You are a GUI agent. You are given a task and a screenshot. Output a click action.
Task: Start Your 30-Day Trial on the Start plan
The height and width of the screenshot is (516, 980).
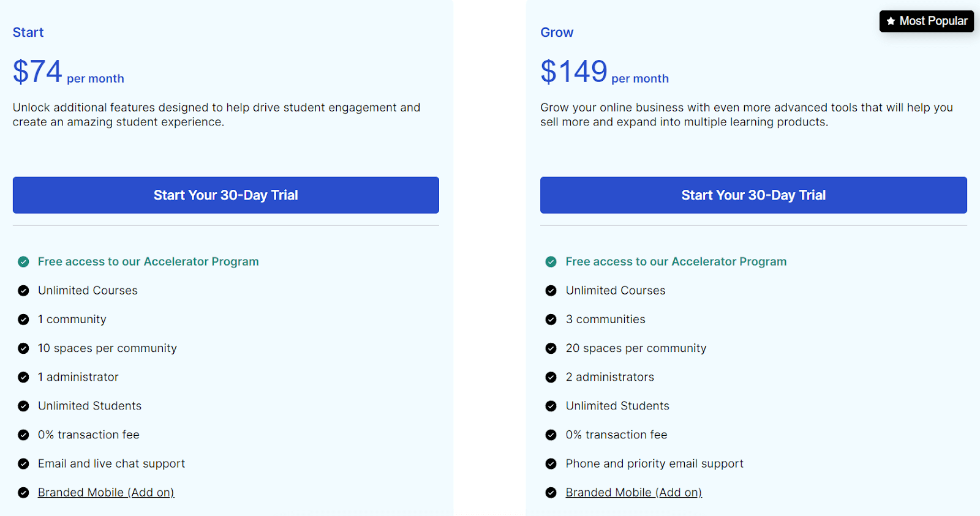(225, 195)
